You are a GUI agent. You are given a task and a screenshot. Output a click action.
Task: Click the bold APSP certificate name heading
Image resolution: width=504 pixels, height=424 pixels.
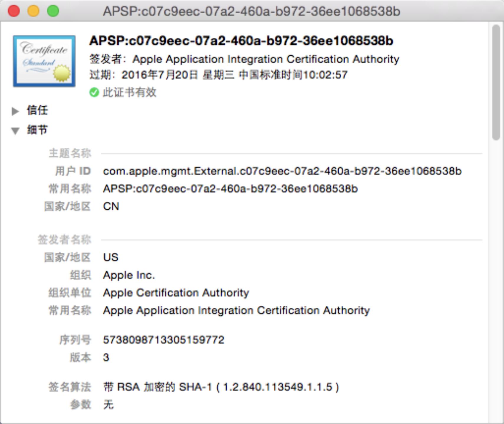(x=241, y=41)
